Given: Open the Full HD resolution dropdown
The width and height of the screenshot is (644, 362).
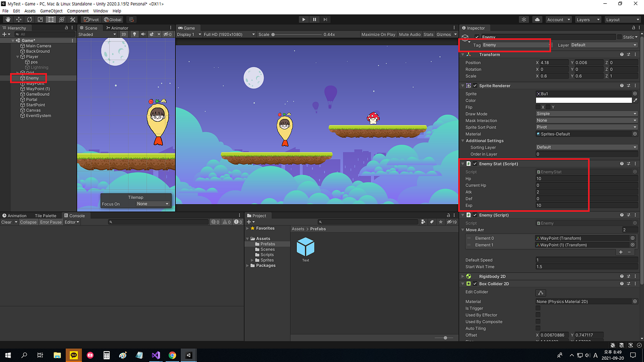Looking at the screenshot, I should [230, 34].
